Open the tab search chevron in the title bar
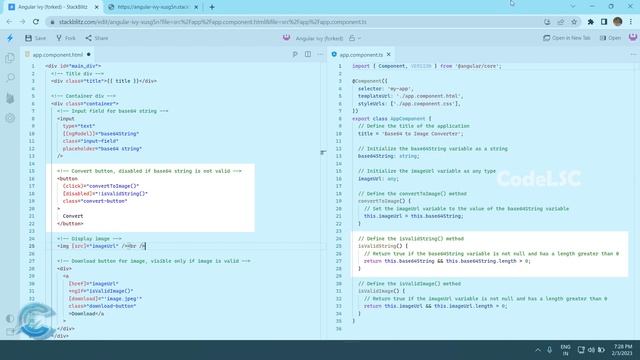The height and width of the screenshot is (360, 640). tap(573, 7)
